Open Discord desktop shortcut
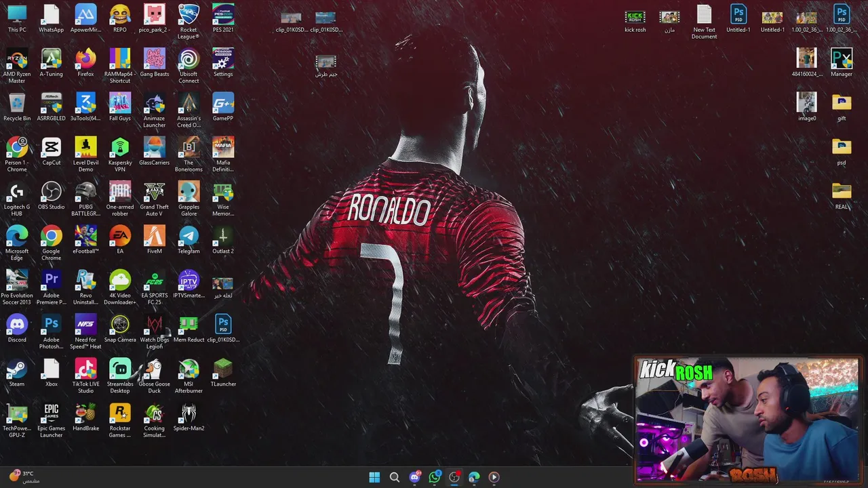This screenshot has width=868, height=488. point(17,329)
